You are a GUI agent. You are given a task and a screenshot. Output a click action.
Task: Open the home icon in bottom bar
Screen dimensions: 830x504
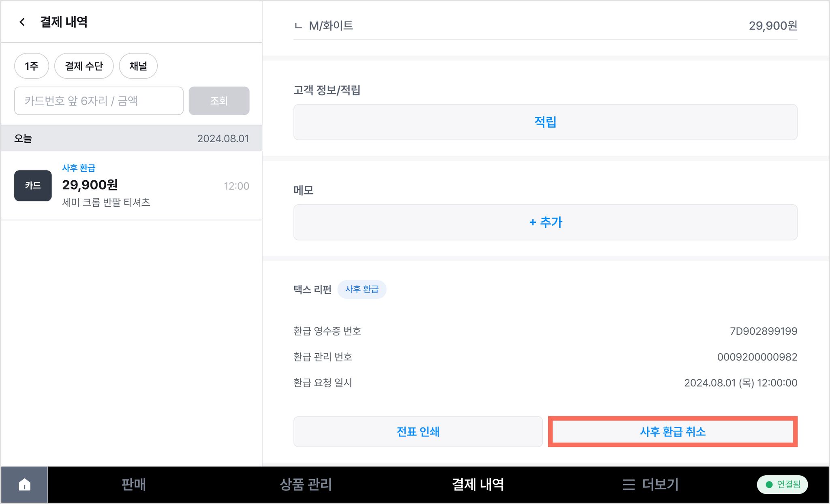pyautogui.click(x=24, y=484)
